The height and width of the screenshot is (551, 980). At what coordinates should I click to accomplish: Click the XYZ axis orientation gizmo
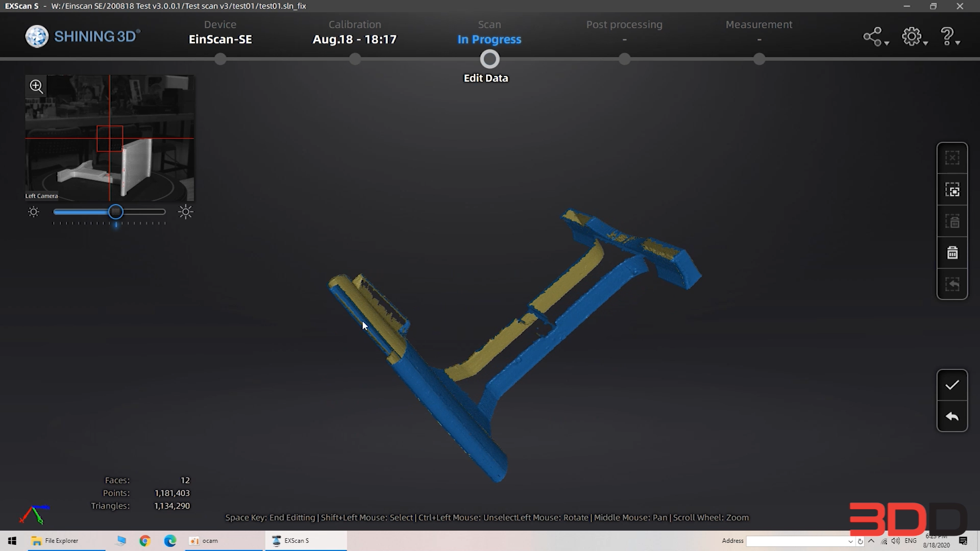pos(35,514)
